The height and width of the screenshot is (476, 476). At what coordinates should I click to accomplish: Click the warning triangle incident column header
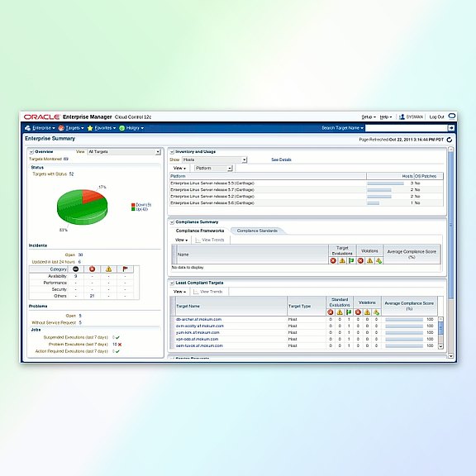108,269
